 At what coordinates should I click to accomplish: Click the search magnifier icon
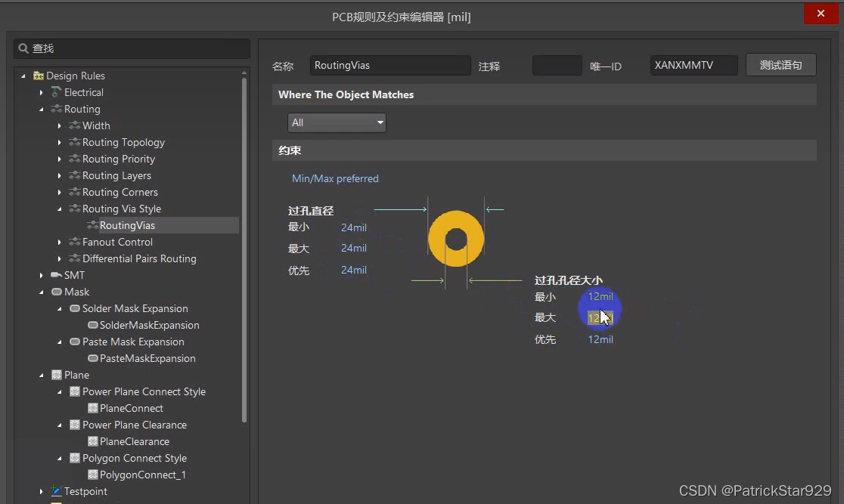[x=23, y=48]
